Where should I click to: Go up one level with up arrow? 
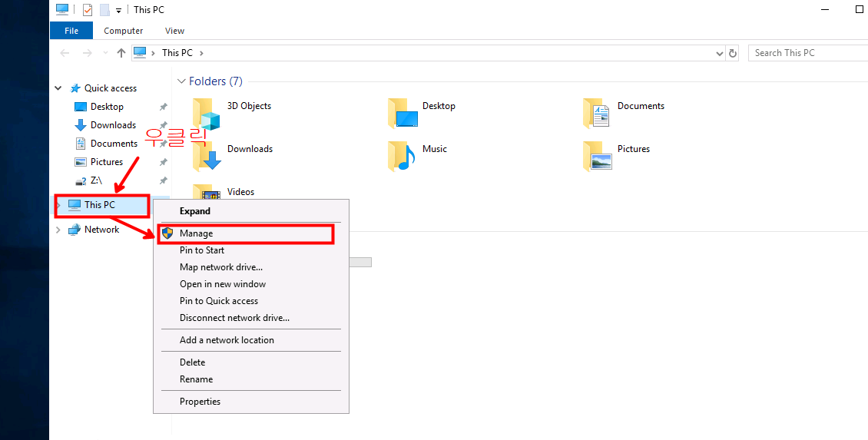121,53
